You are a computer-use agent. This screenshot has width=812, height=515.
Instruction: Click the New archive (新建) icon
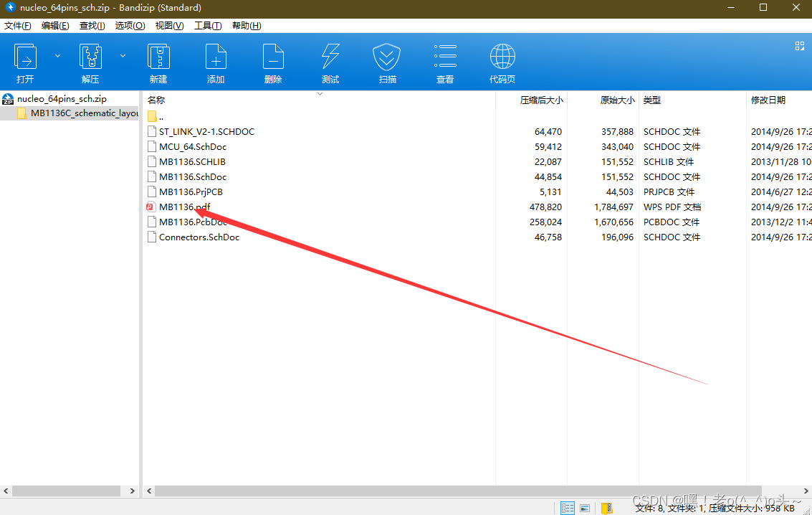158,57
